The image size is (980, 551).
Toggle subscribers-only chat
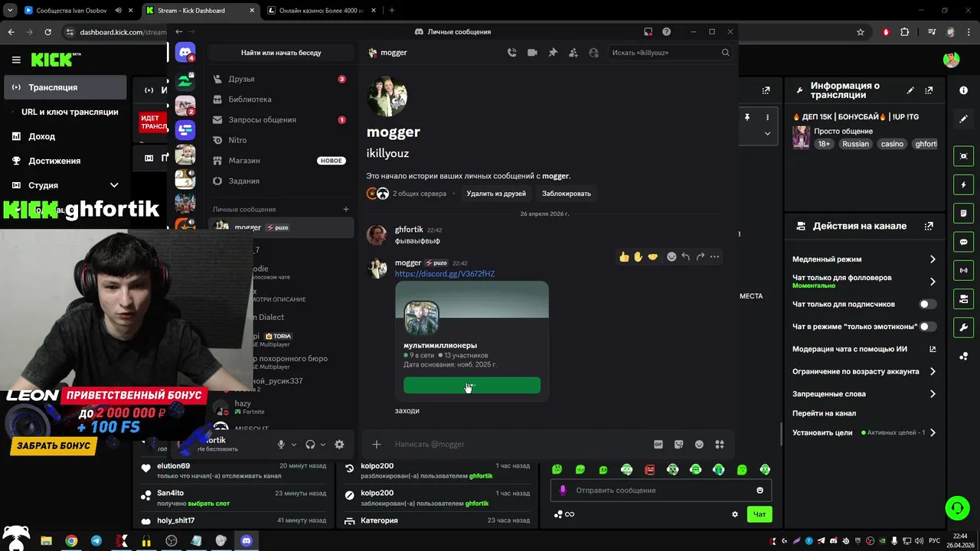pyautogui.click(x=927, y=304)
